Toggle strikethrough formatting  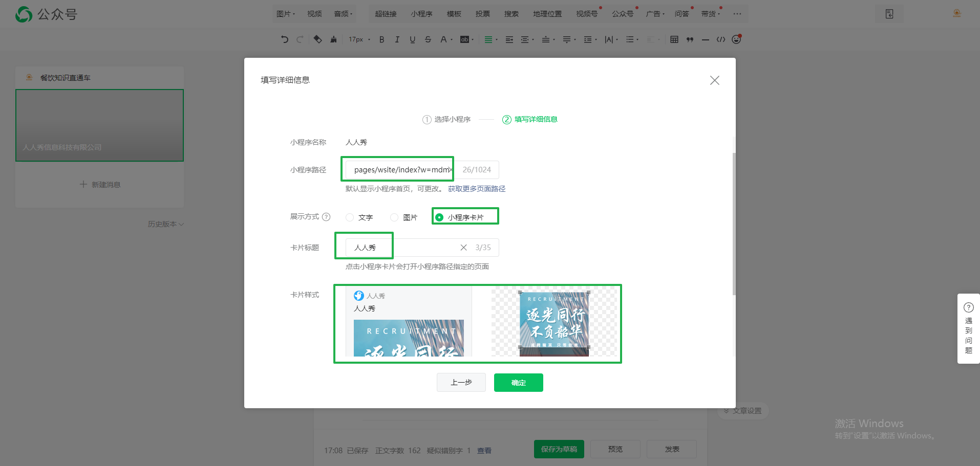click(x=428, y=39)
